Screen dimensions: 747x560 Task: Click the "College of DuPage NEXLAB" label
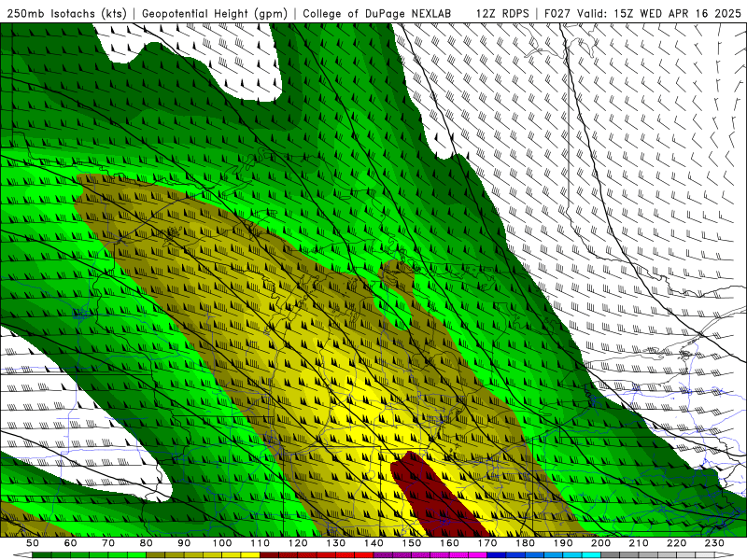click(377, 13)
